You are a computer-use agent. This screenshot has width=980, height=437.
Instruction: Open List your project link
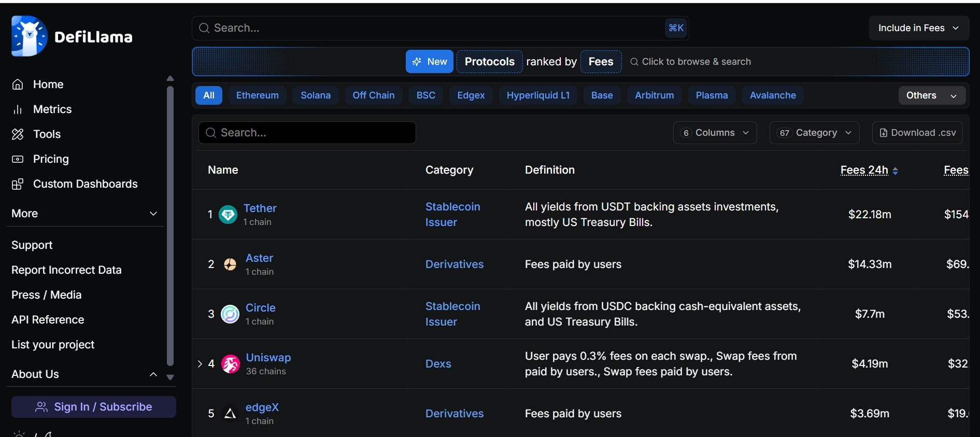pyautogui.click(x=53, y=345)
